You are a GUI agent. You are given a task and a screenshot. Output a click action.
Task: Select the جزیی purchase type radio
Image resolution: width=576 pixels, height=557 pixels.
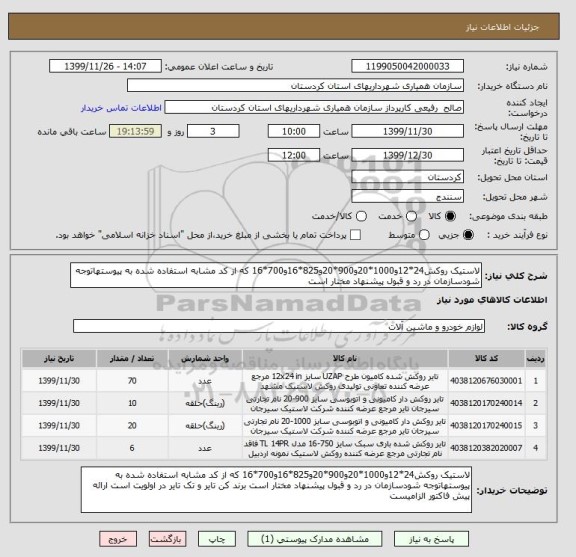coord(468,235)
